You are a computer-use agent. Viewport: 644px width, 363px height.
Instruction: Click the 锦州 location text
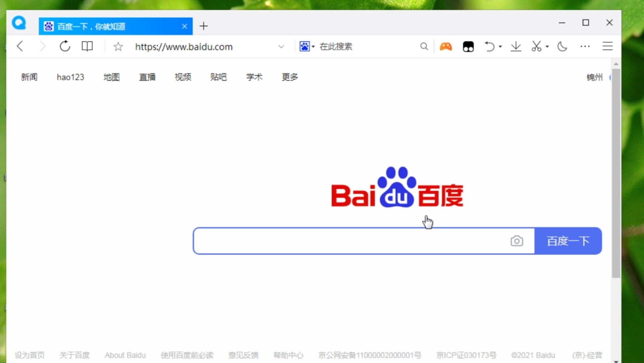(x=595, y=77)
